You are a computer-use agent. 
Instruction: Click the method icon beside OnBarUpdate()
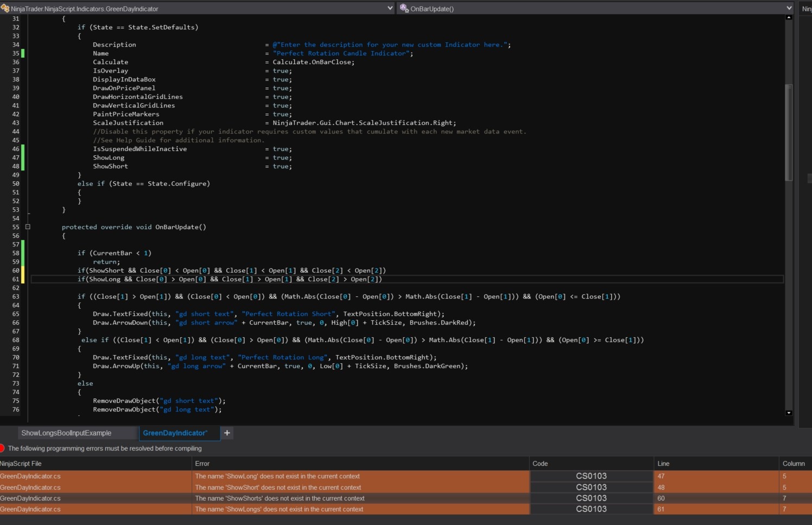click(404, 8)
